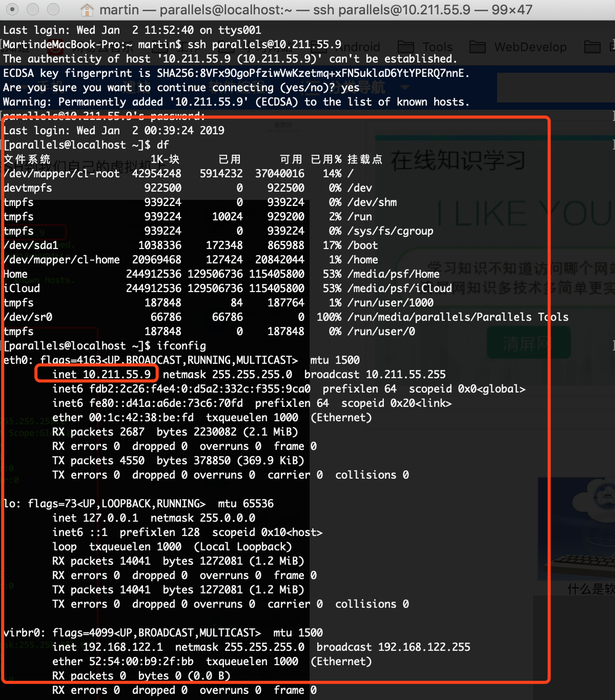Close the Terminal window with the close button
This screenshot has width=615, height=700.
(13, 9)
